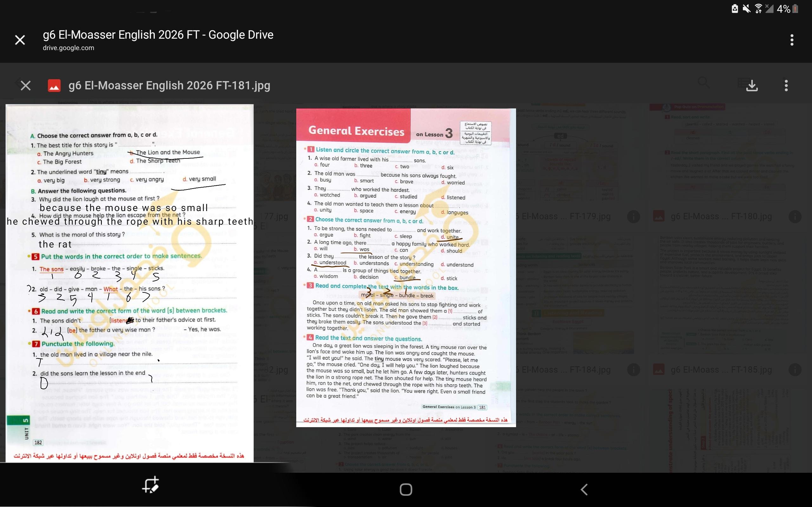Open the dimmed search icon
Viewport: 812px width, 507px height.
click(x=703, y=82)
